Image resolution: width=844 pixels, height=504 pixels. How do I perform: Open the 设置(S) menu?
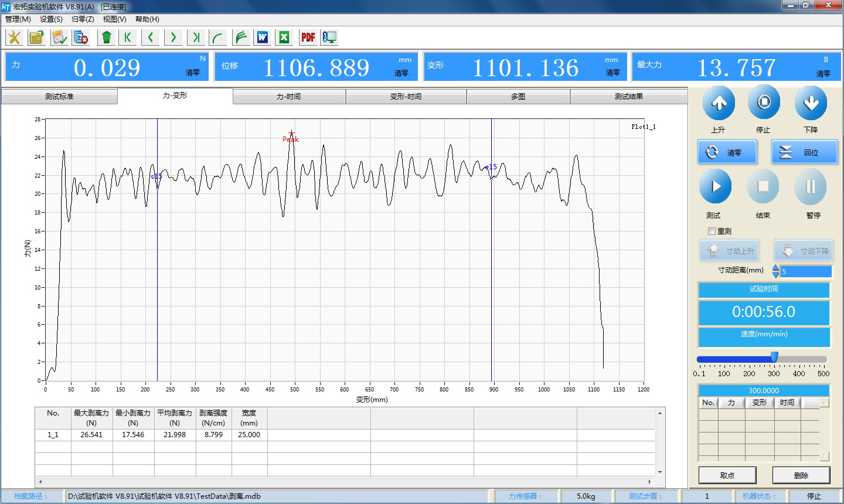click(x=51, y=19)
